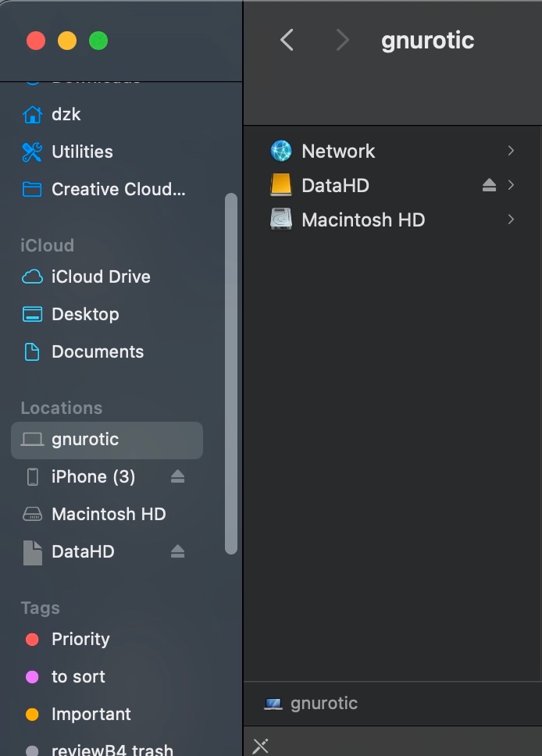
Task: Go back with the left arrow
Action: pyautogui.click(x=287, y=41)
